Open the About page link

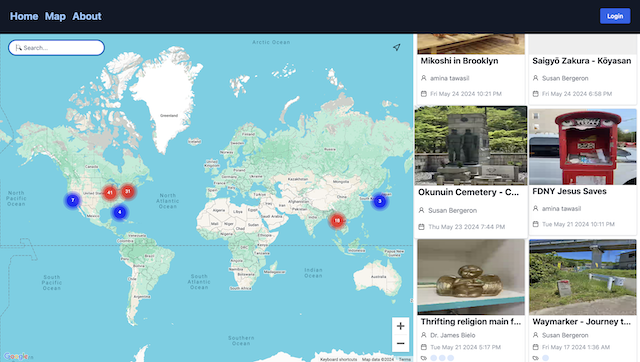(x=87, y=16)
